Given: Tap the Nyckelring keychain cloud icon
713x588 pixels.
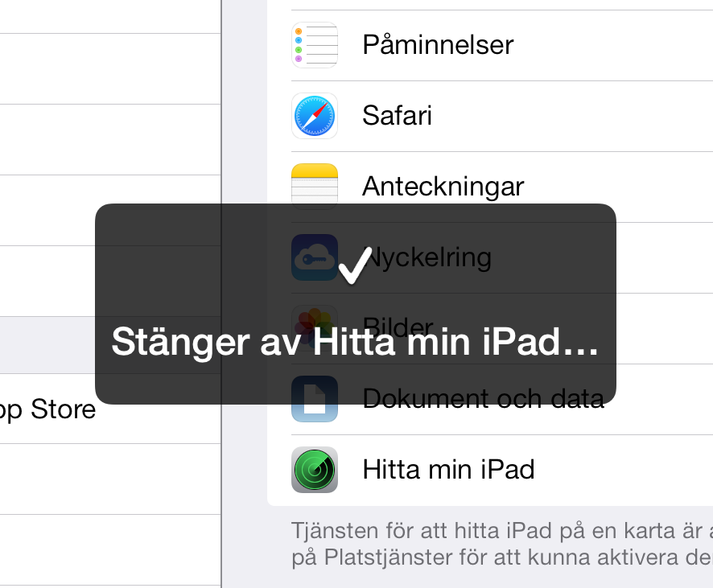Looking at the screenshot, I should pyautogui.click(x=314, y=257).
